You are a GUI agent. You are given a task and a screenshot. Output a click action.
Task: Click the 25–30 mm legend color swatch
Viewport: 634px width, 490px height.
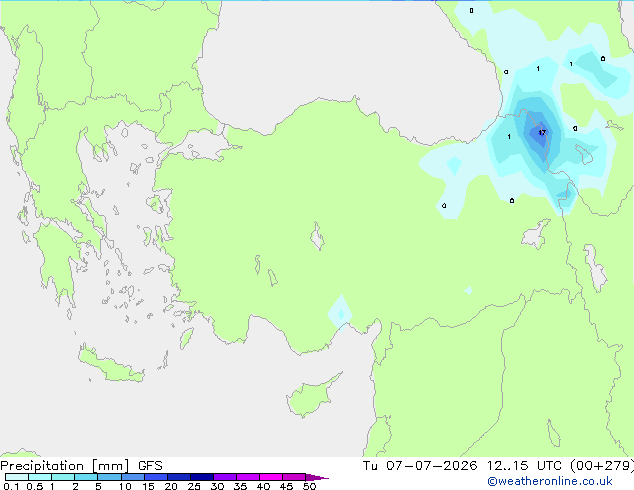coord(202,477)
